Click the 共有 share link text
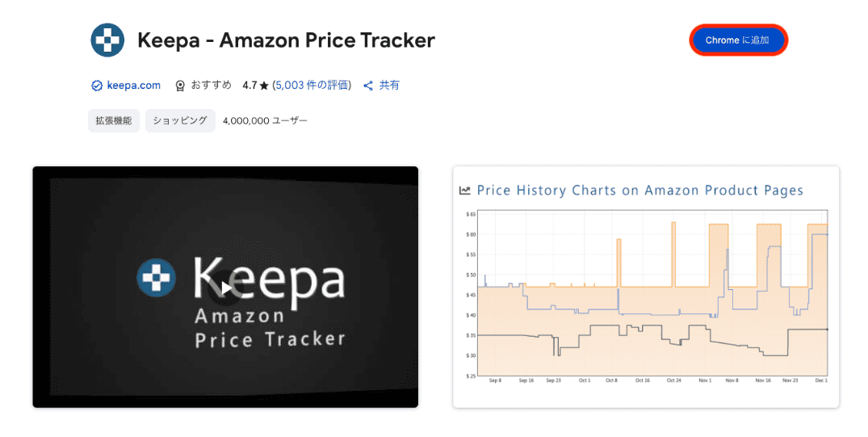Viewport: 868px width, 437px height. click(x=389, y=86)
